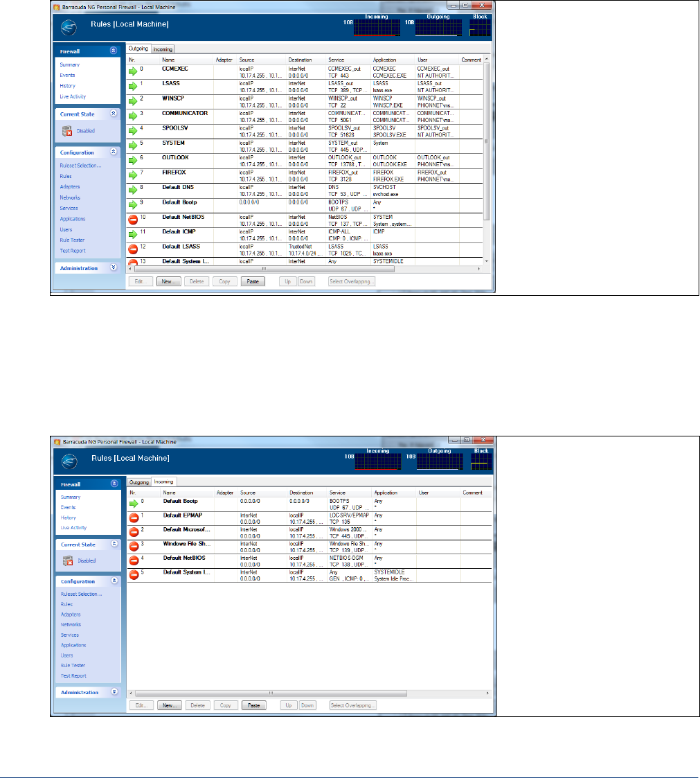
Task: Click the Disabled firewall state icon in the upper screenshot
Action: coord(67,131)
